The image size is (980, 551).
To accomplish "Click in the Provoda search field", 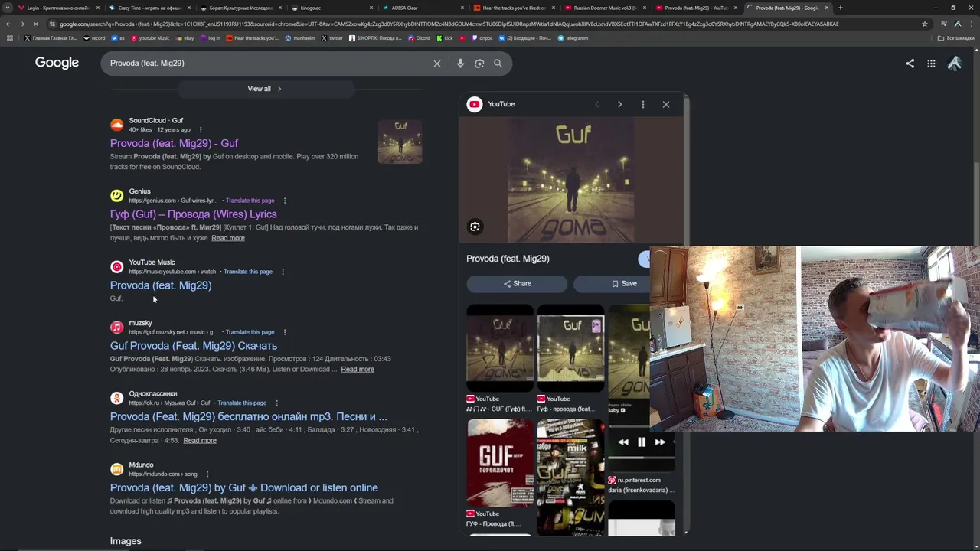I will point(268,64).
